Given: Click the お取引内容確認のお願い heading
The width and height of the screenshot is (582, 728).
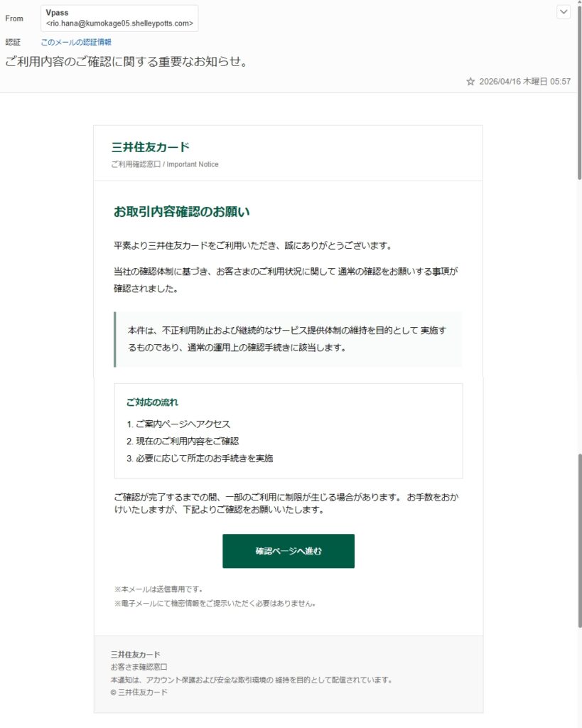Looking at the screenshot, I should (181, 212).
